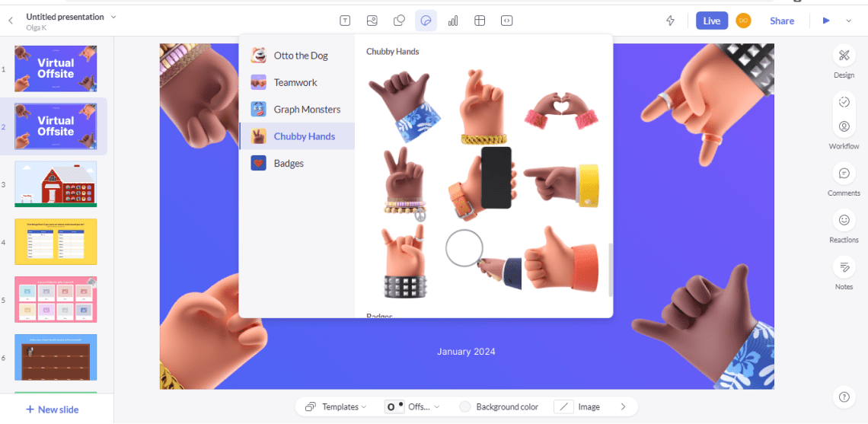Select Graph Monsters sticker category
This screenshot has width=868, height=424.
297,110
